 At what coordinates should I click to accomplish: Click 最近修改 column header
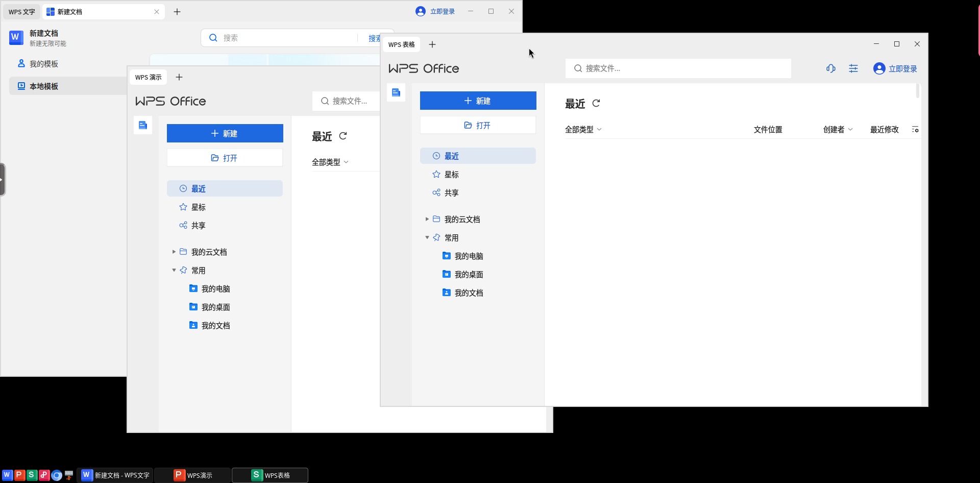pyautogui.click(x=884, y=129)
